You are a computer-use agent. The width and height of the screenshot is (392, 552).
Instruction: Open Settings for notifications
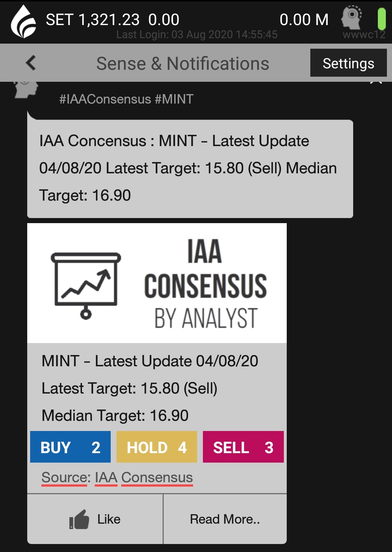click(348, 63)
